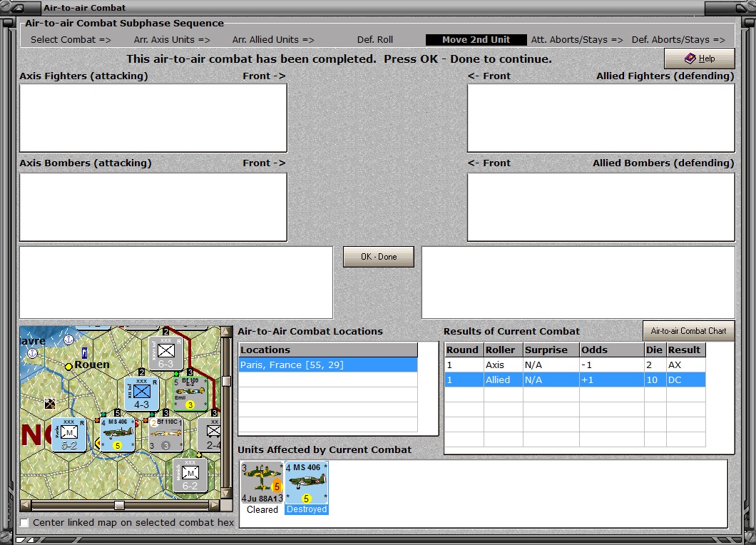
Task: Click the 6-3 infantry counter on map
Action: click(165, 352)
